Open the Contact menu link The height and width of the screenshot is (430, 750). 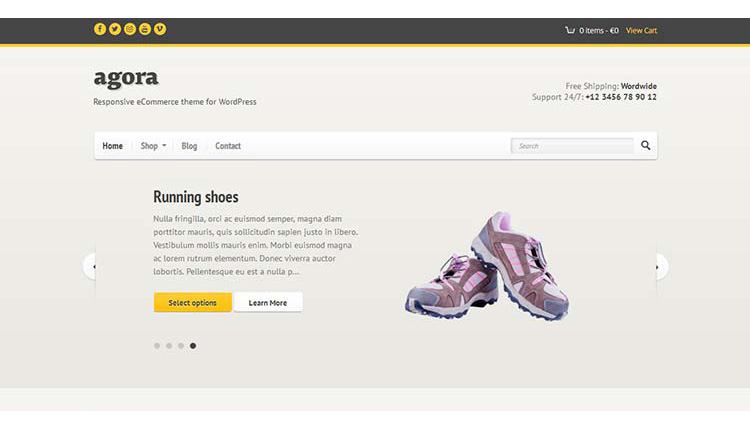(228, 146)
